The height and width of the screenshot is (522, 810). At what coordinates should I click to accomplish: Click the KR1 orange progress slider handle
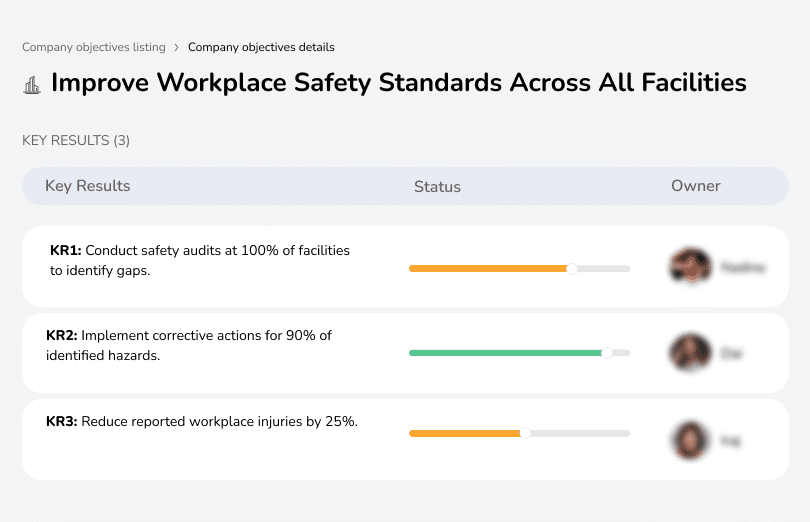[571, 269]
